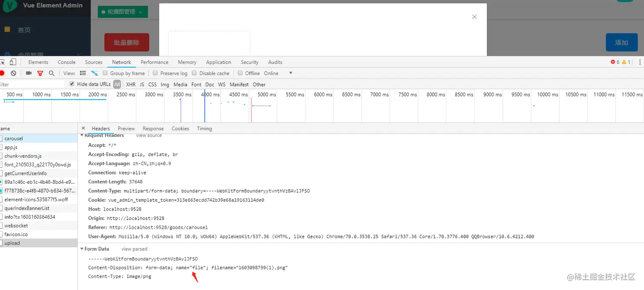Screen dimensions: 644x290
Task: Switch to the Elements panel
Action: coord(38,62)
